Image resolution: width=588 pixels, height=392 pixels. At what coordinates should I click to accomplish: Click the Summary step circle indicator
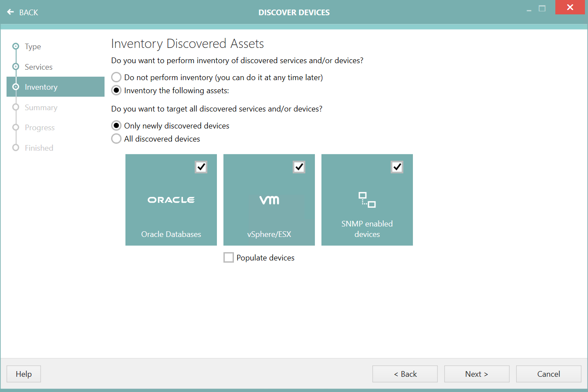coord(16,107)
